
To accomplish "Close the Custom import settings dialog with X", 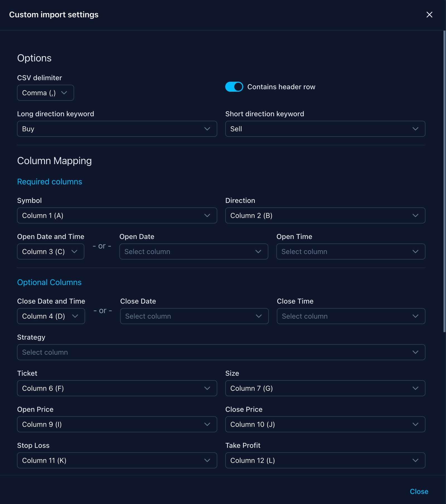I will coord(429,15).
